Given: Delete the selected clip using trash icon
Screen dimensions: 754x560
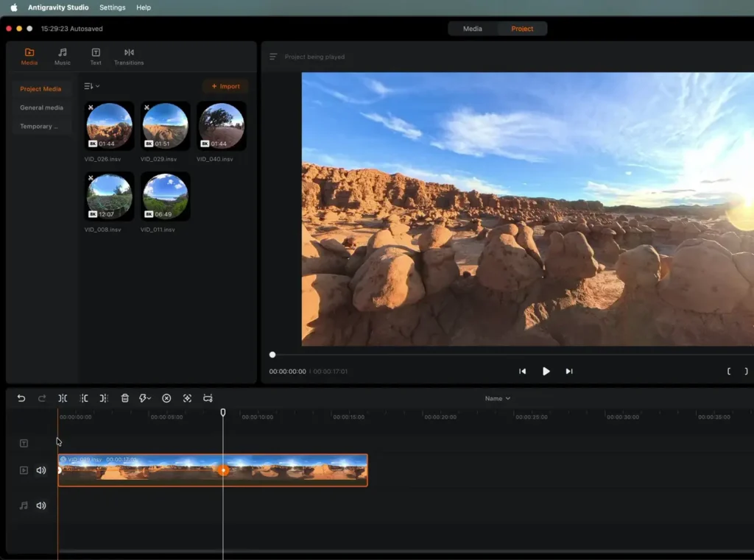Looking at the screenshot, I should pos(125,398).
